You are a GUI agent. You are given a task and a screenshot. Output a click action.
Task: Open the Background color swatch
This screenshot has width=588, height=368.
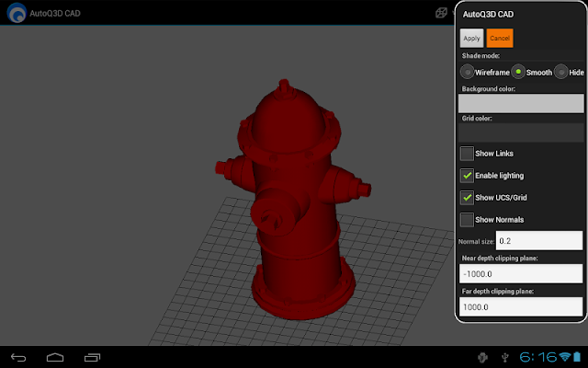(521, 103)
